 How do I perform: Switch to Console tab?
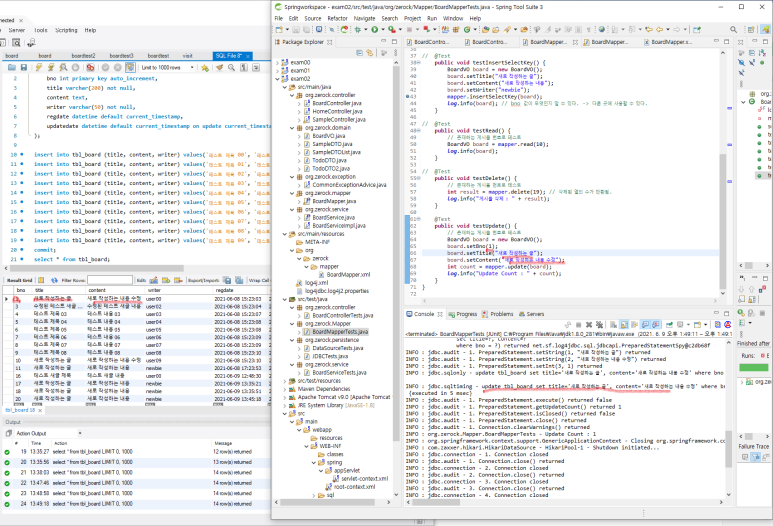(x=423, y=314)
